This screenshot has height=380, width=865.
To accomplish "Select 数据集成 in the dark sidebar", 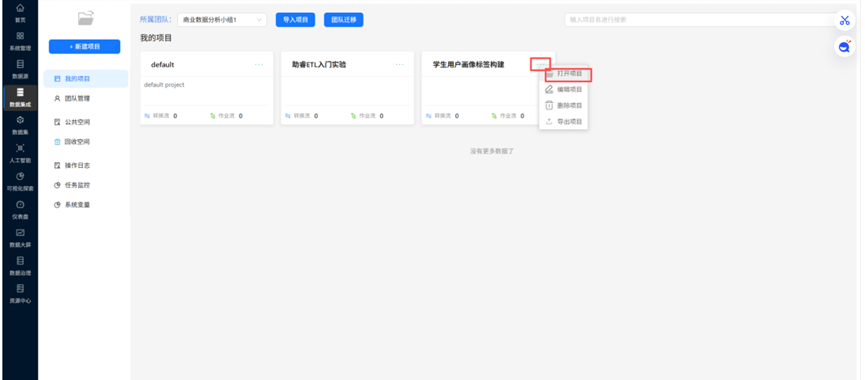I will (x=20, y=97).
